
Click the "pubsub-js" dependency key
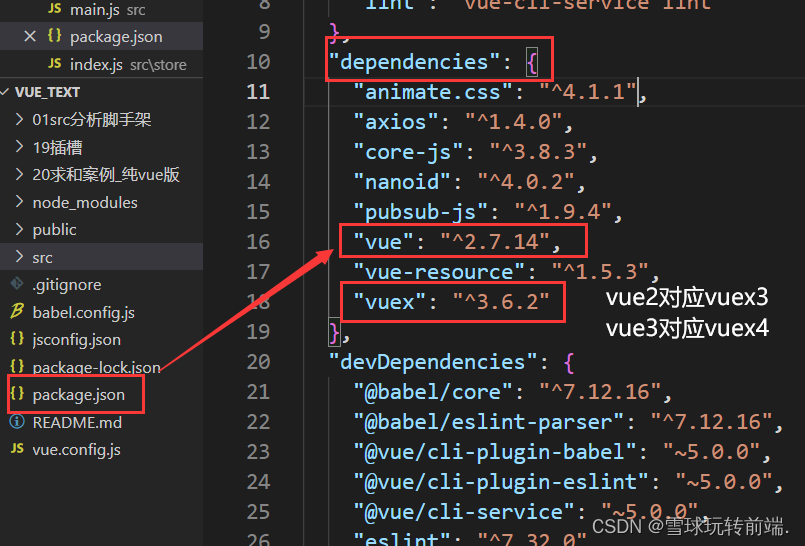pyautogui.click(x=420, y=212)
